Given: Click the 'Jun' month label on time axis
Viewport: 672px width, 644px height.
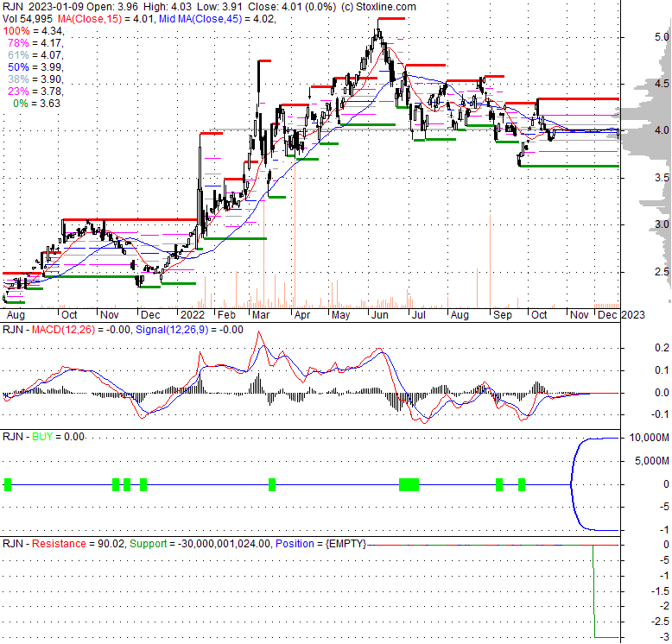Looking at the screenshot, I should (x=379, y=315).
